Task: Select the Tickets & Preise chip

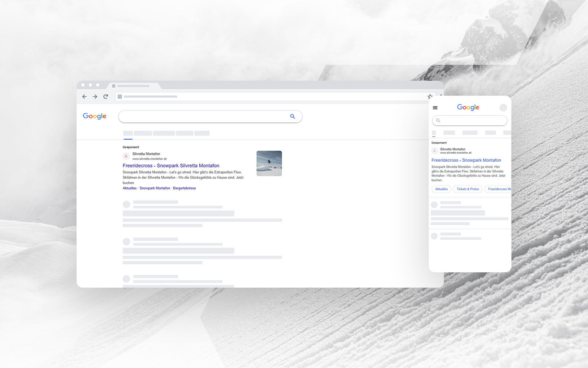Action: pyautogui.click(x=468, y=189)
